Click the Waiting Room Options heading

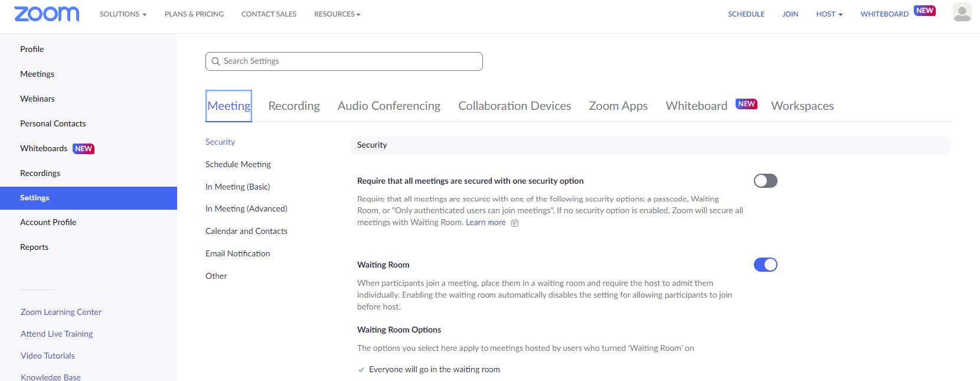click(x=399, y=330)
